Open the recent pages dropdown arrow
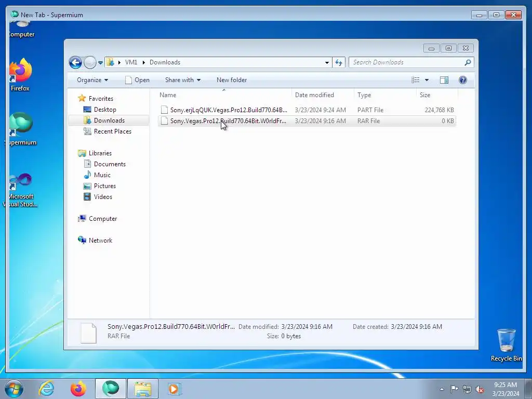 (x=100, y=63)
